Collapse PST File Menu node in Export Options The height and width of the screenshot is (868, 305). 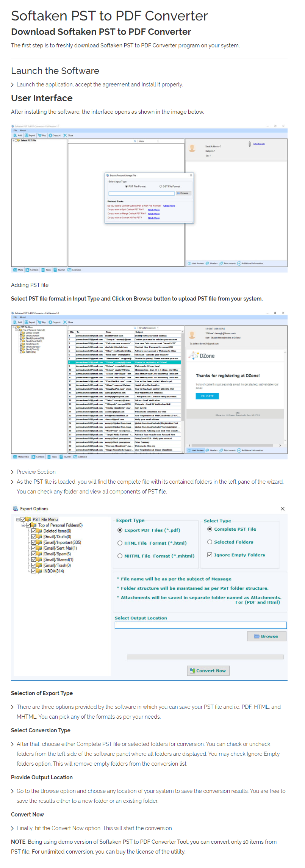(18, 519)
